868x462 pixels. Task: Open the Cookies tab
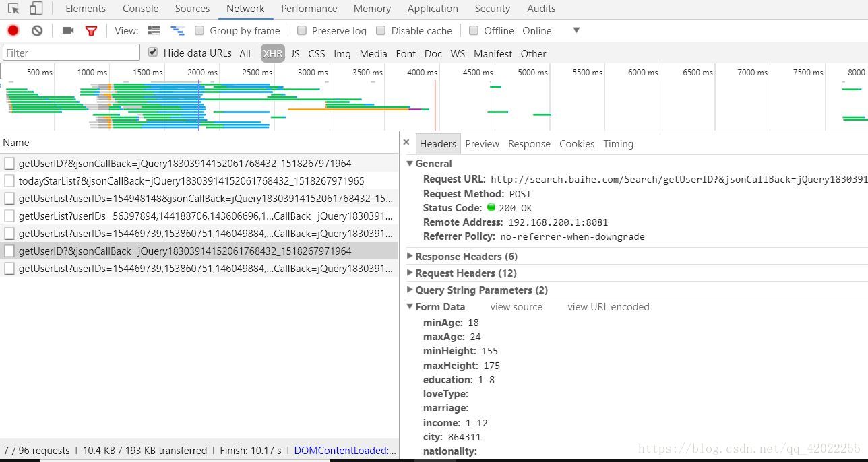click(577, 144)
